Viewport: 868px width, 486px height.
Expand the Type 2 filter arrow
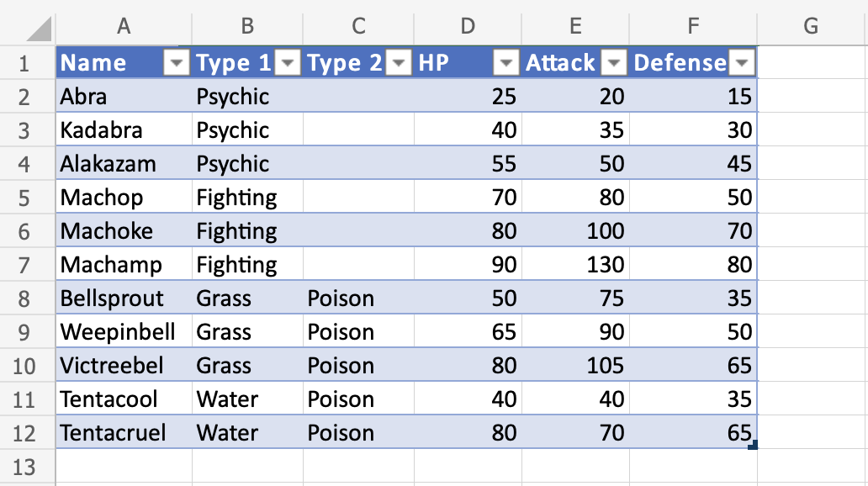[x=400, y=63]
